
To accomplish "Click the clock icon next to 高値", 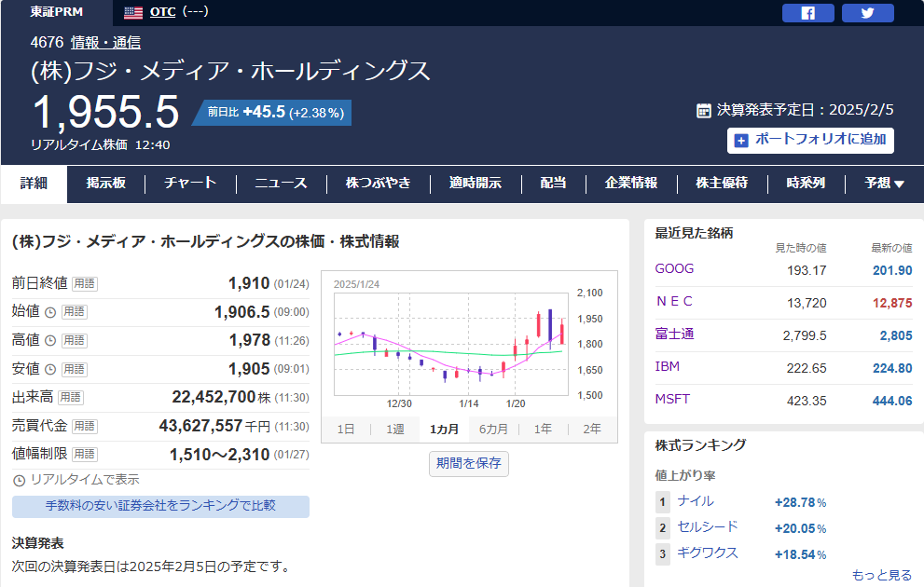I will pos(50,340).
